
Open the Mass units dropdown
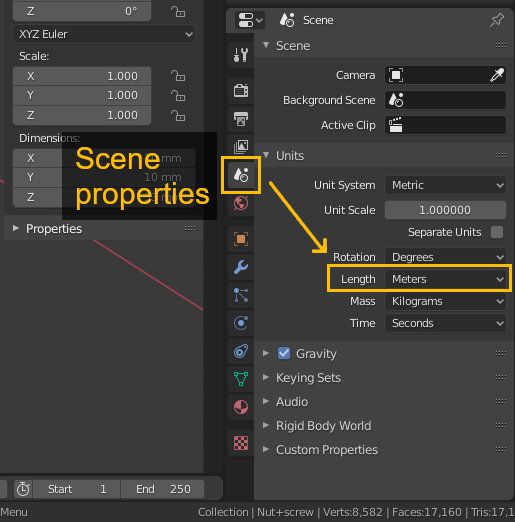445,301
